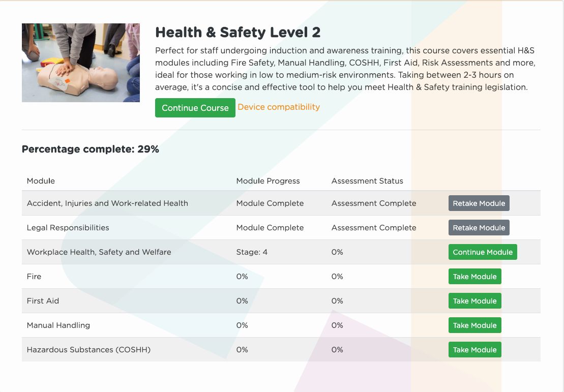Screen dimensions: 564x392
Task: Take the First Aid module
Action: coord(475,301)
